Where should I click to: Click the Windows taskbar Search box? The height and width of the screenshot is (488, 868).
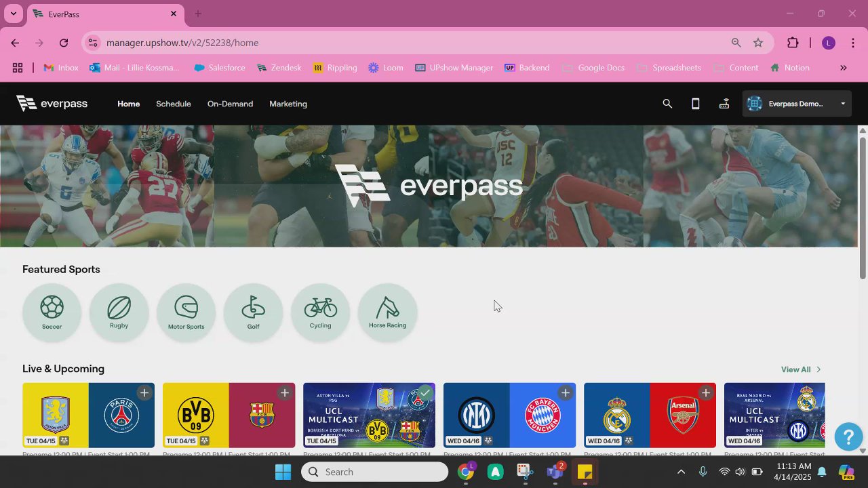click(375, 472)
